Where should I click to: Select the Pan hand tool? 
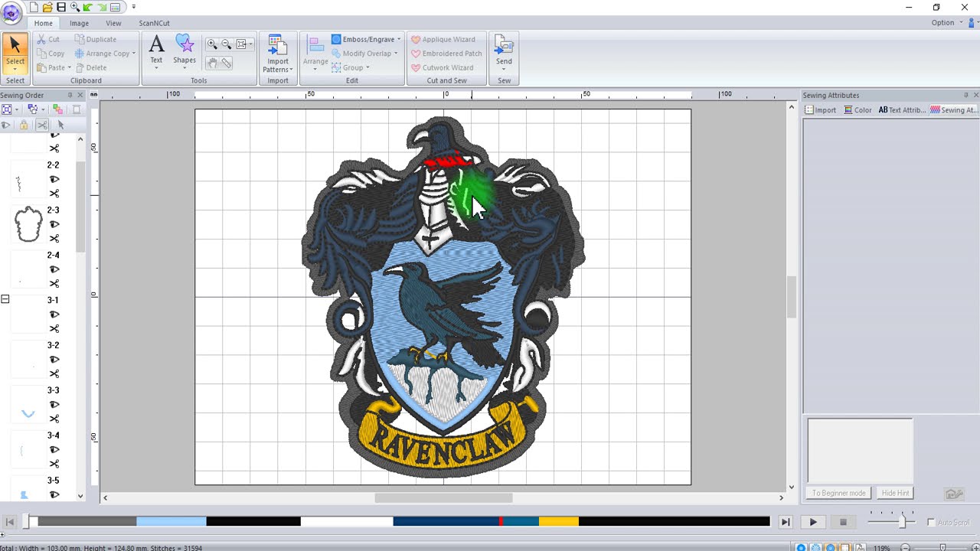(x=212, y=64)
